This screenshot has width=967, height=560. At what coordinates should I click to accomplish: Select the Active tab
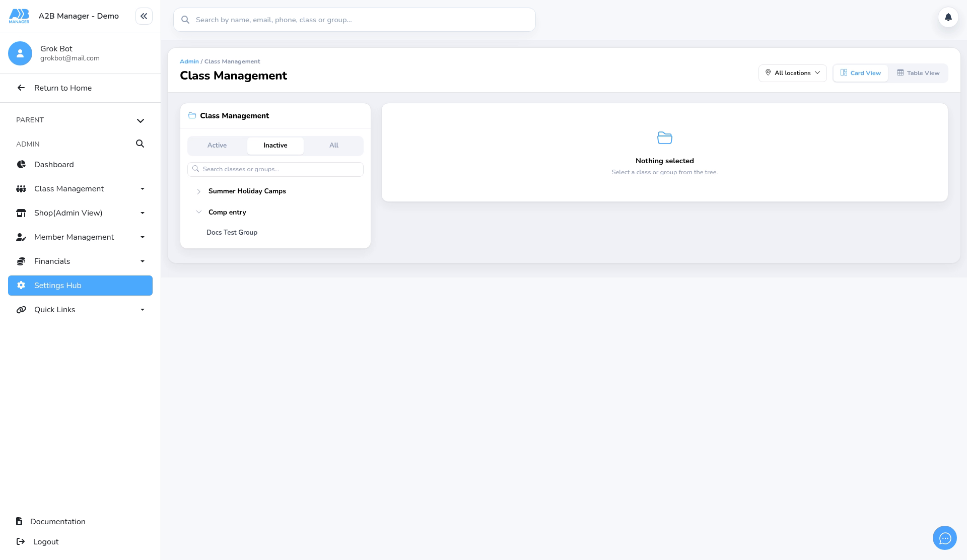click(217, 146)
